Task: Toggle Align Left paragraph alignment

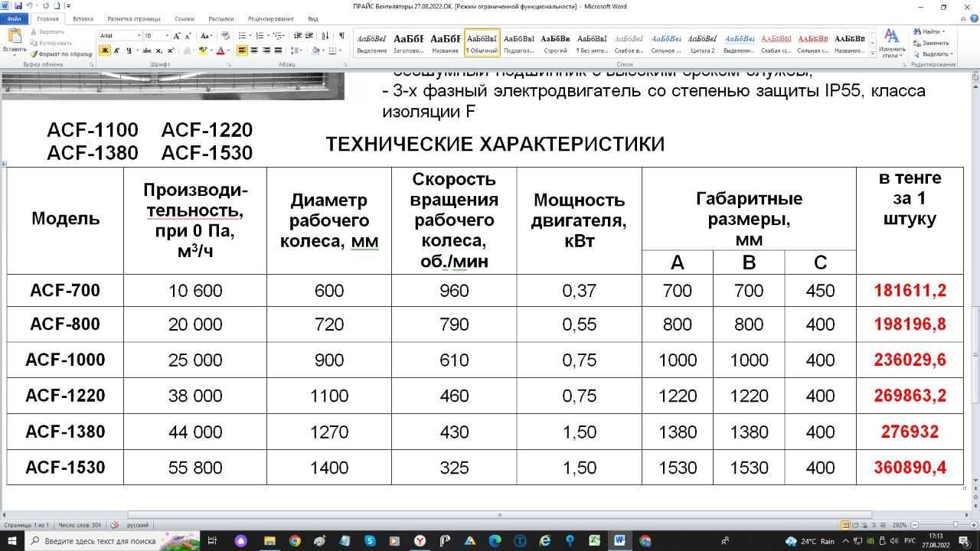Action: click(x=242, y=51)
